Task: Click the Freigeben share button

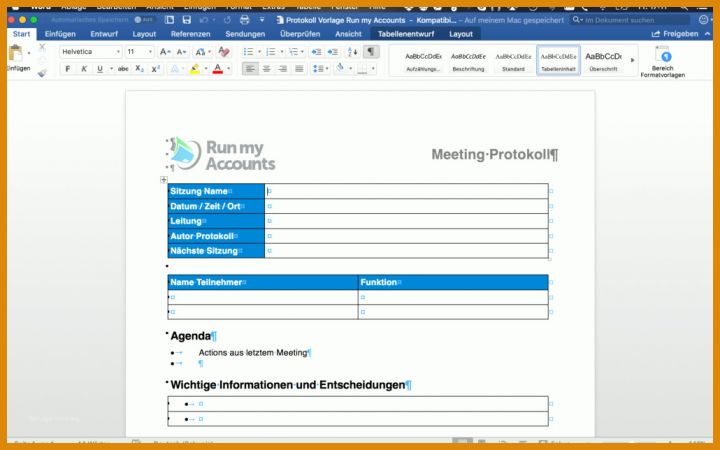Action: coord(675,34)
